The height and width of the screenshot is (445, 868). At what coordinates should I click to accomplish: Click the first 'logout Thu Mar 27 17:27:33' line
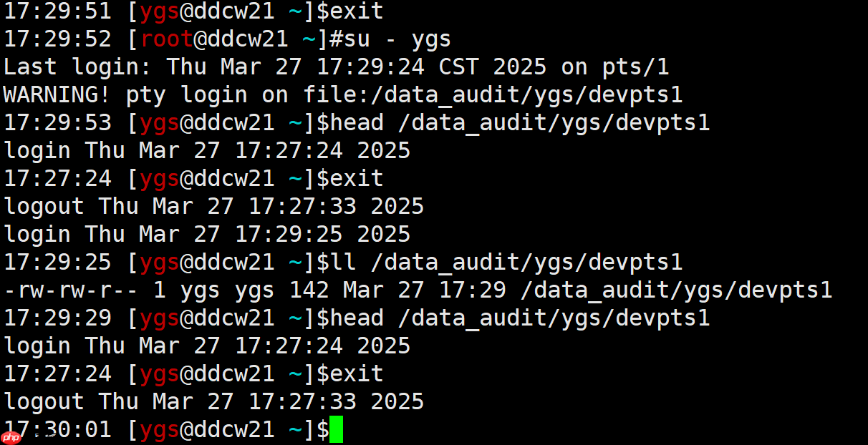click(x=214, y=206)
